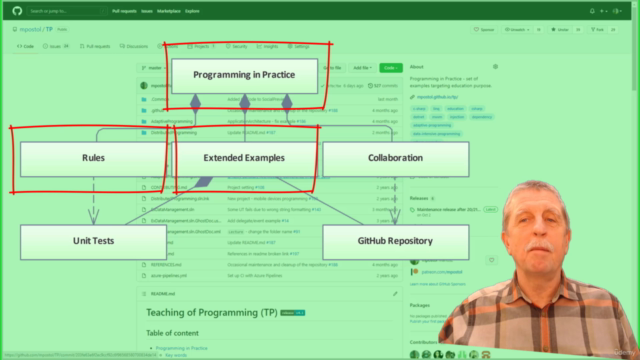Switch to the Security tab
This screenshot has height=360, width=640.
(x=236, y=46)
